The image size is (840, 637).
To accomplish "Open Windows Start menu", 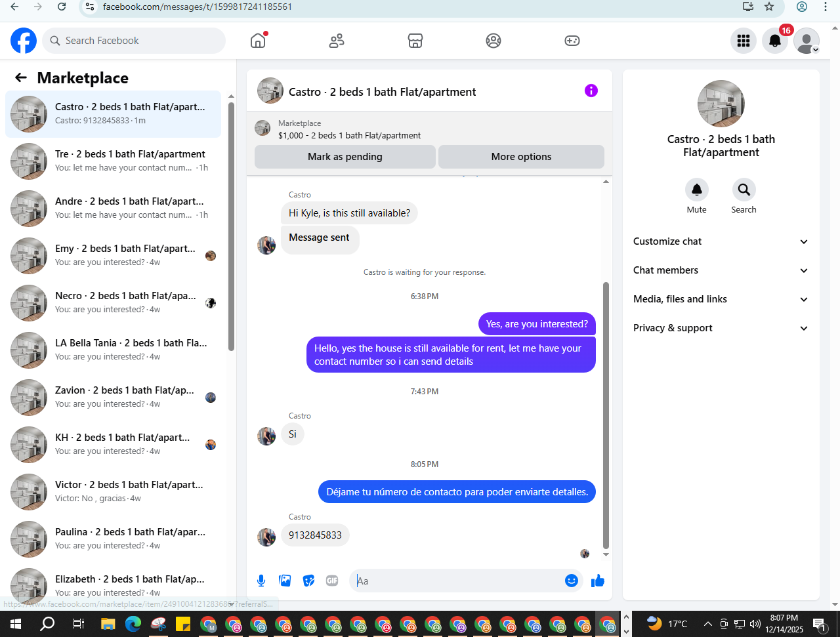I will [x=16, y=624].
